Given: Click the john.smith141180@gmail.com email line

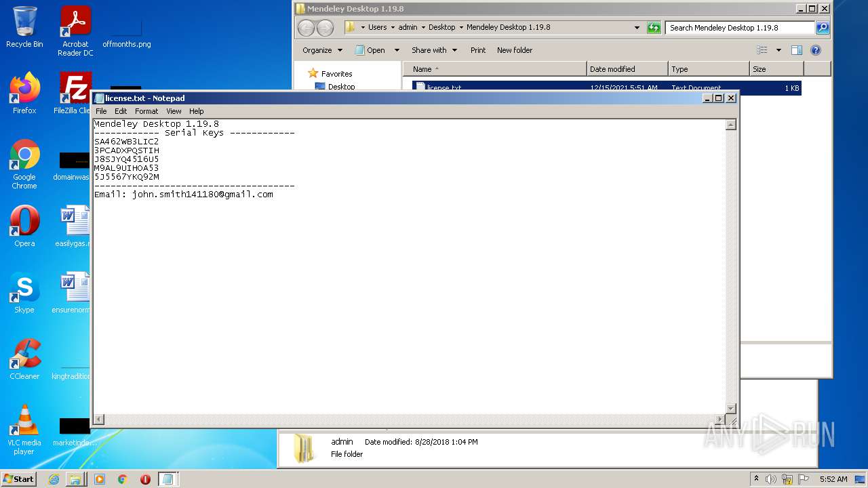Looking at the screenshot, I should point(183,195).
